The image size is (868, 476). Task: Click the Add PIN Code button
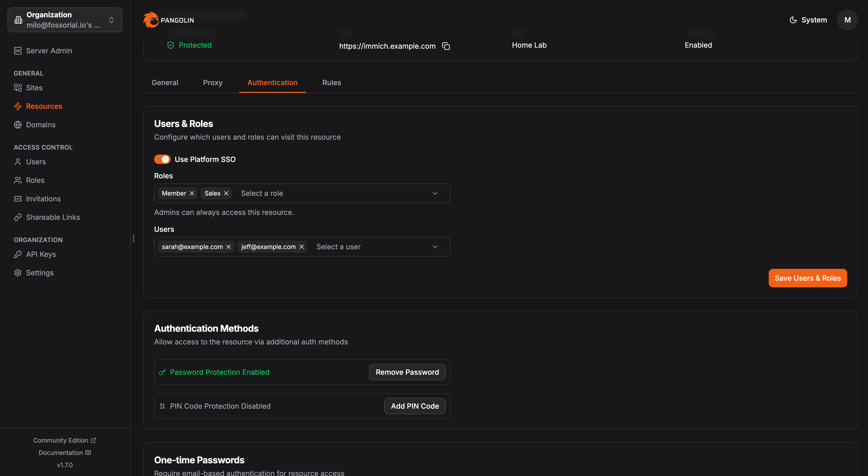[414, 406]
